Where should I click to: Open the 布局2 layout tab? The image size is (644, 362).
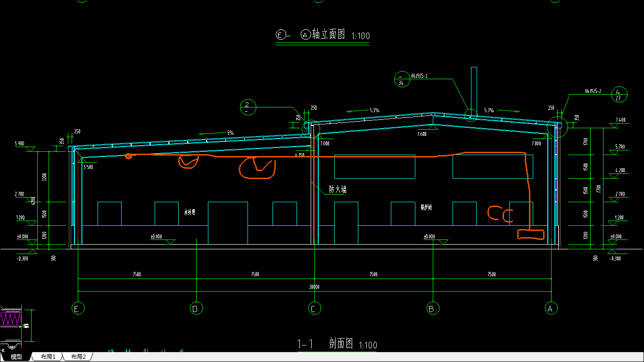[x=78, y=357]
